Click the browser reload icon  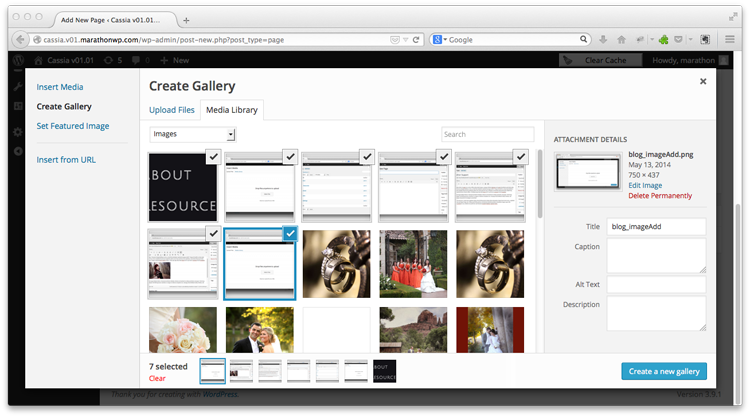click(x=416, y=40)
